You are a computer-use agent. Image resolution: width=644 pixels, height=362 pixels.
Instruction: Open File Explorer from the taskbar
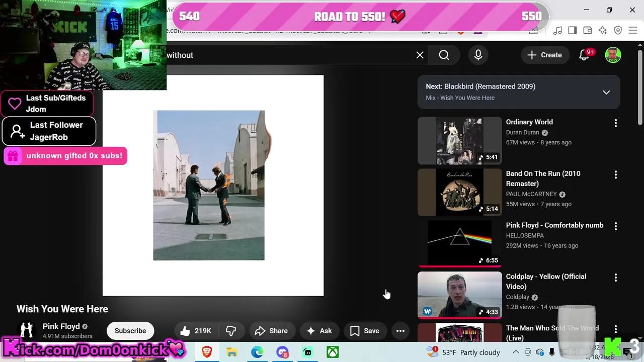232,352
